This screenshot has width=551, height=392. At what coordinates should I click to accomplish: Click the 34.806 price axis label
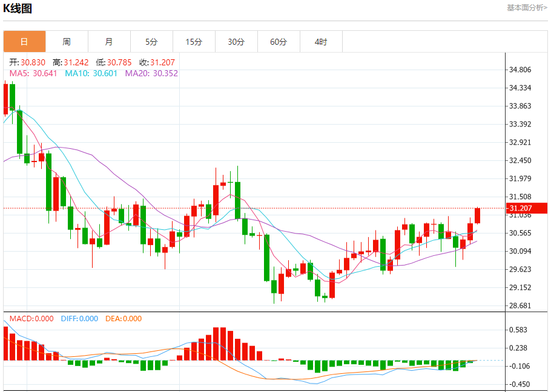point(520,70)
